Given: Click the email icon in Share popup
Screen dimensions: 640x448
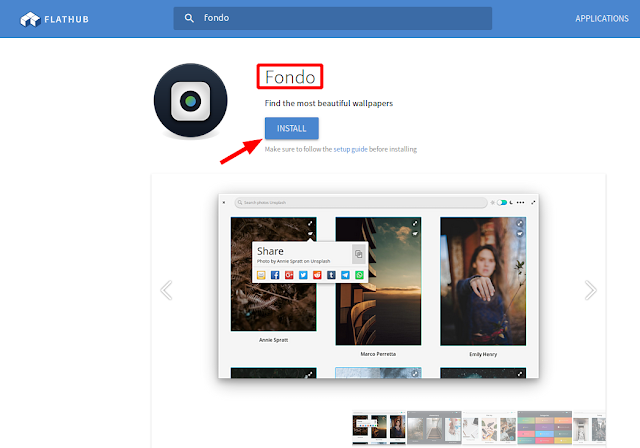Looking at the screenshot, I should (261, 275).
